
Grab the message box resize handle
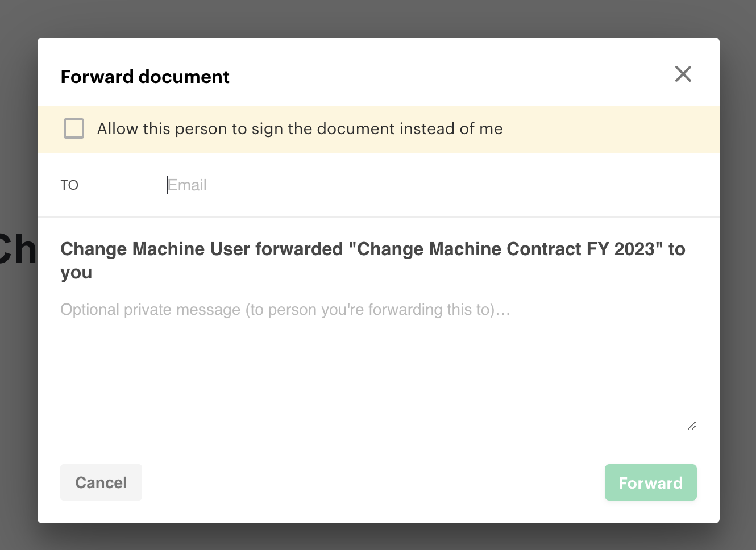point(692,426)
